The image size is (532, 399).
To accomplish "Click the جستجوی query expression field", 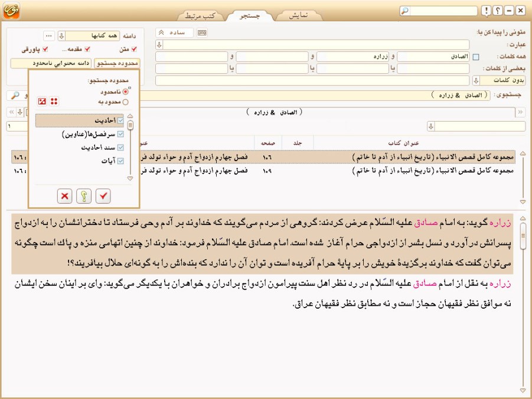I will tap(315, 96).
